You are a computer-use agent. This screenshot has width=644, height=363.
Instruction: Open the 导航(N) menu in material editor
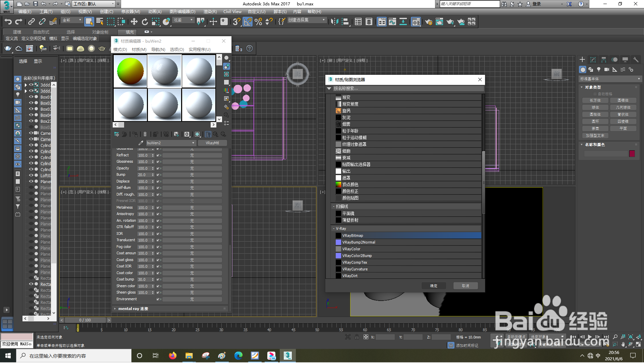tap(158, 50)
